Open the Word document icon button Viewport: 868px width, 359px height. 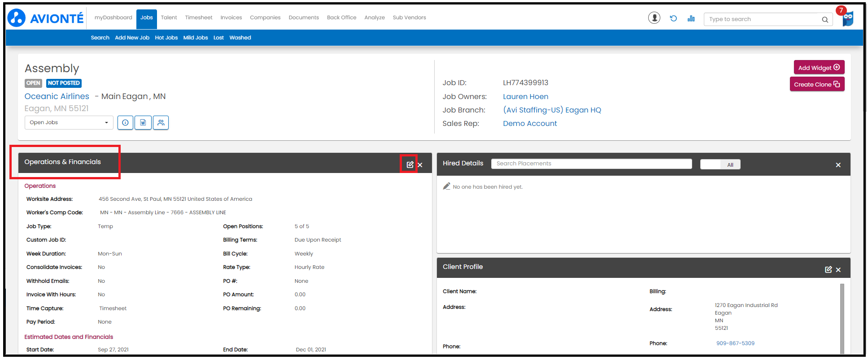click(x=143, y=123)
